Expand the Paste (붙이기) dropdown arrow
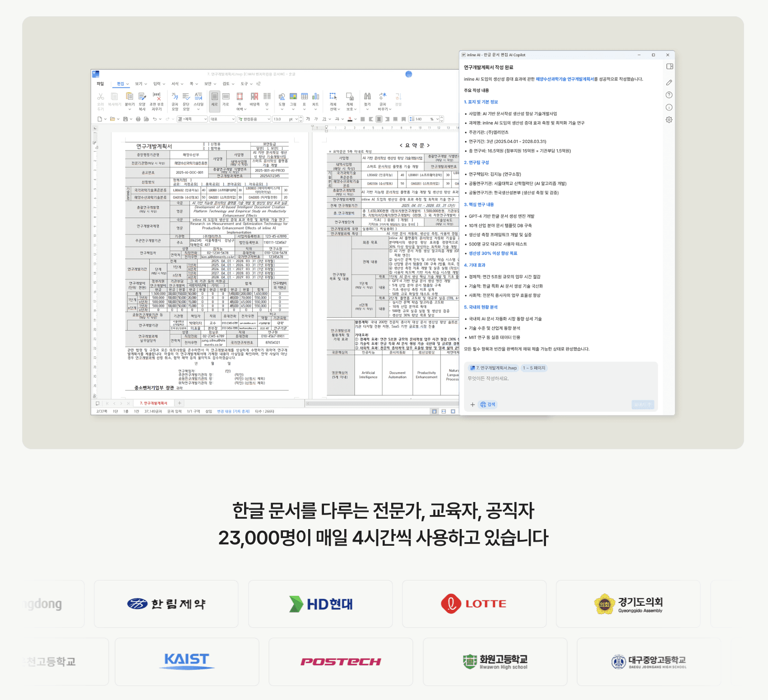Image resolution: width=768 pixels, height=700 pixels. pyautogui.click(x=130, y=109)
